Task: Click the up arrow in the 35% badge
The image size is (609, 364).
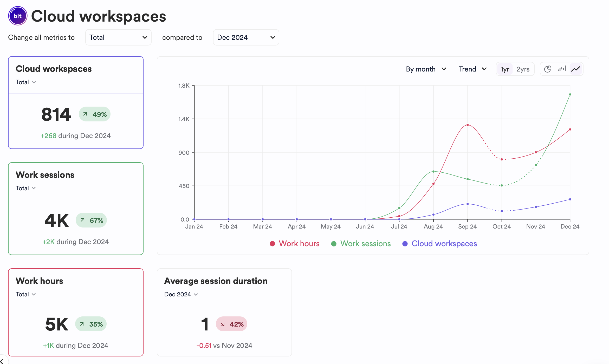Action: tap(82, 324)
